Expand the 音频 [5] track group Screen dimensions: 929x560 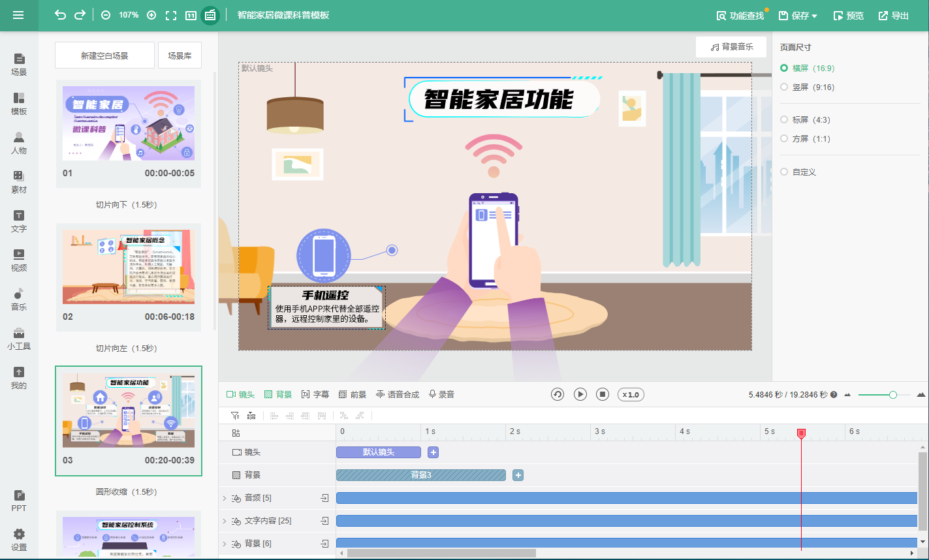(x=225, y=498)
